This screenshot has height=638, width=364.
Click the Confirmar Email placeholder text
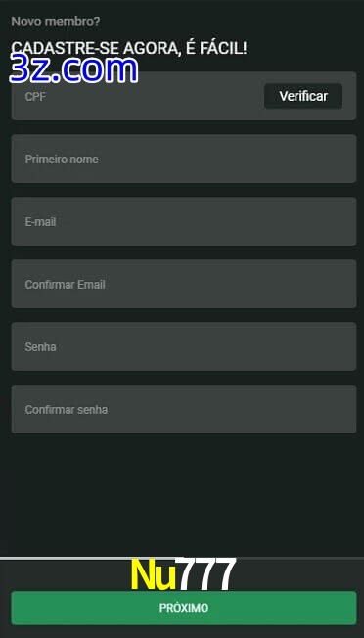coord(66,285)
